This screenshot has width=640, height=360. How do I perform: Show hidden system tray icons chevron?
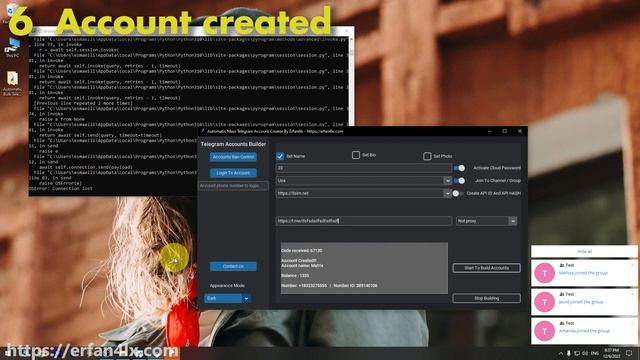click(560, 353)
